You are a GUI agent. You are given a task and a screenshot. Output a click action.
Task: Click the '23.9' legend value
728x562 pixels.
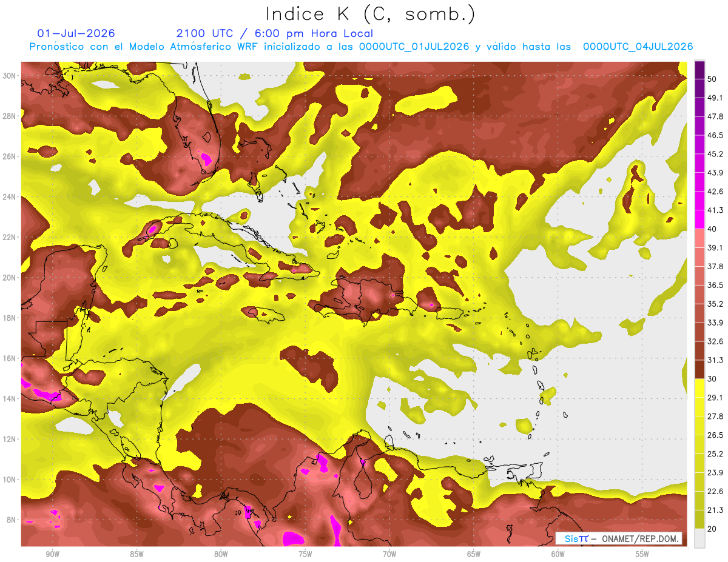pos(715,473)
